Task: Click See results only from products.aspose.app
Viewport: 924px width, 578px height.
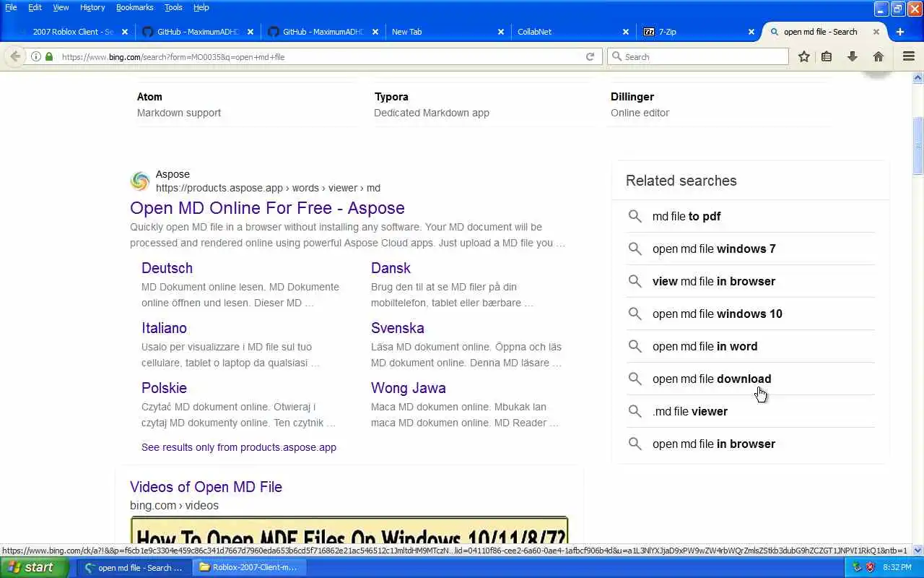Action: (239, 447)
